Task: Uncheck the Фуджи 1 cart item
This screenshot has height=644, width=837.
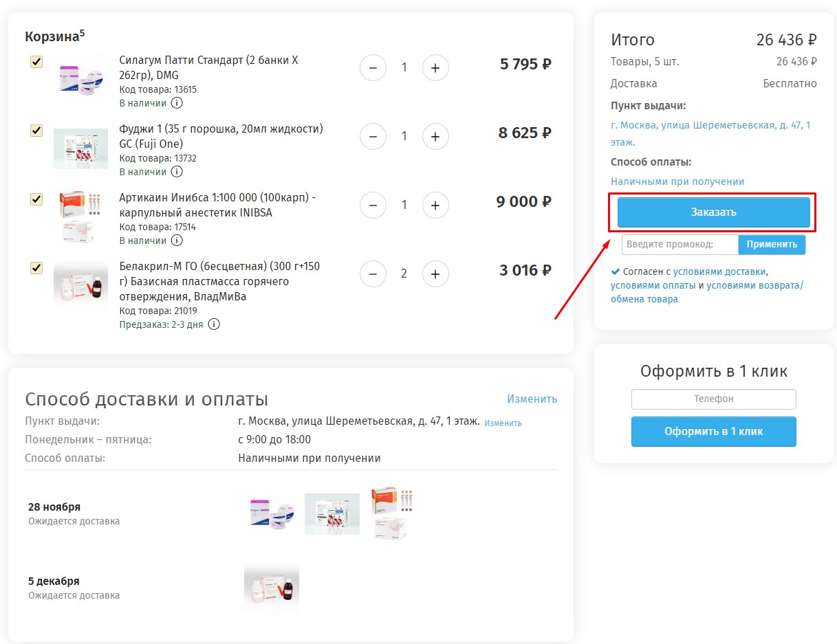Action: (x=36, y=131)
